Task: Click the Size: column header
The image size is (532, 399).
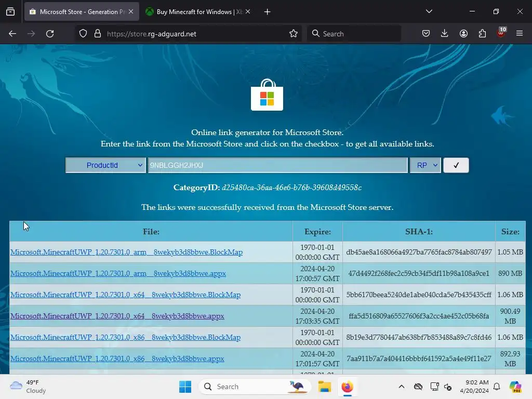Action: tap(510, 231)
